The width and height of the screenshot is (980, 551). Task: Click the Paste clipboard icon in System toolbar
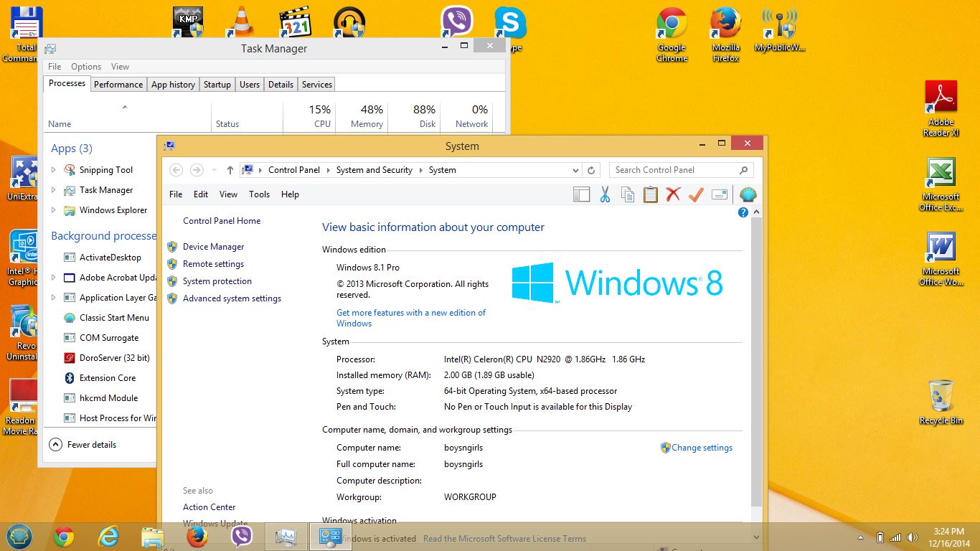(651, 194)
